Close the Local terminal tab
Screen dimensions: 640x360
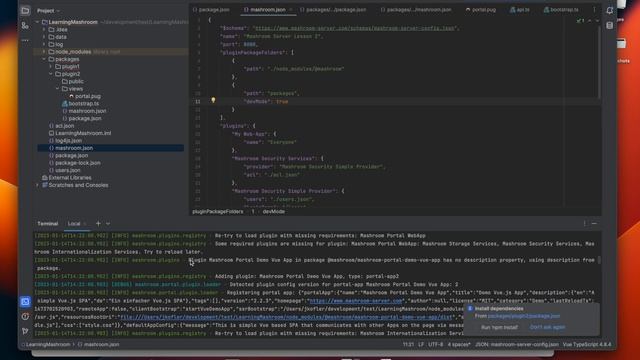coord(84,224)
